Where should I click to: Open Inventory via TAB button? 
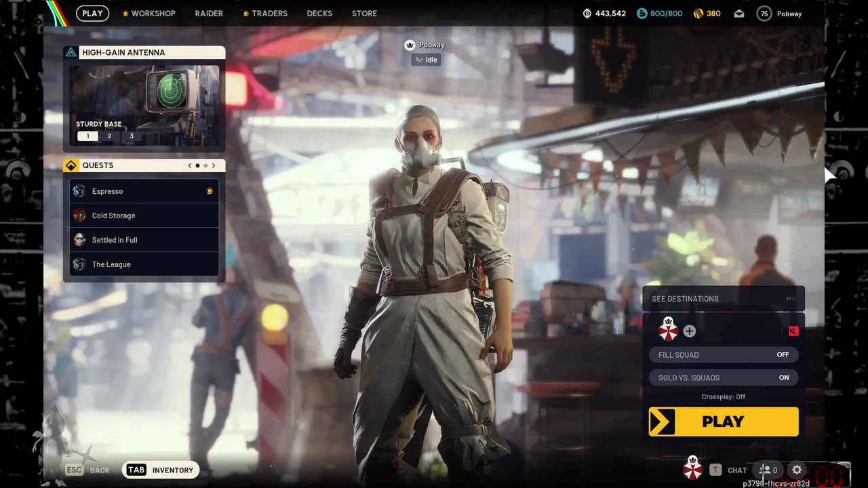[x=161, y=470]
